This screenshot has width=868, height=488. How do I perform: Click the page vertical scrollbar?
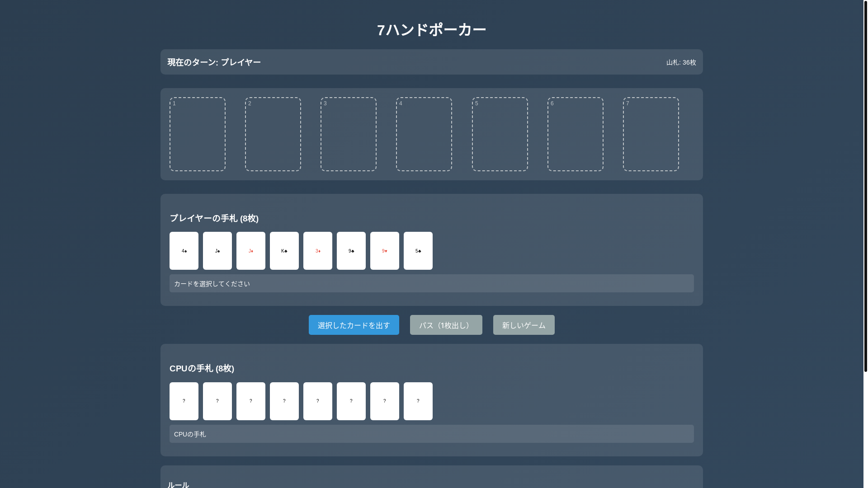coord(865,186)
